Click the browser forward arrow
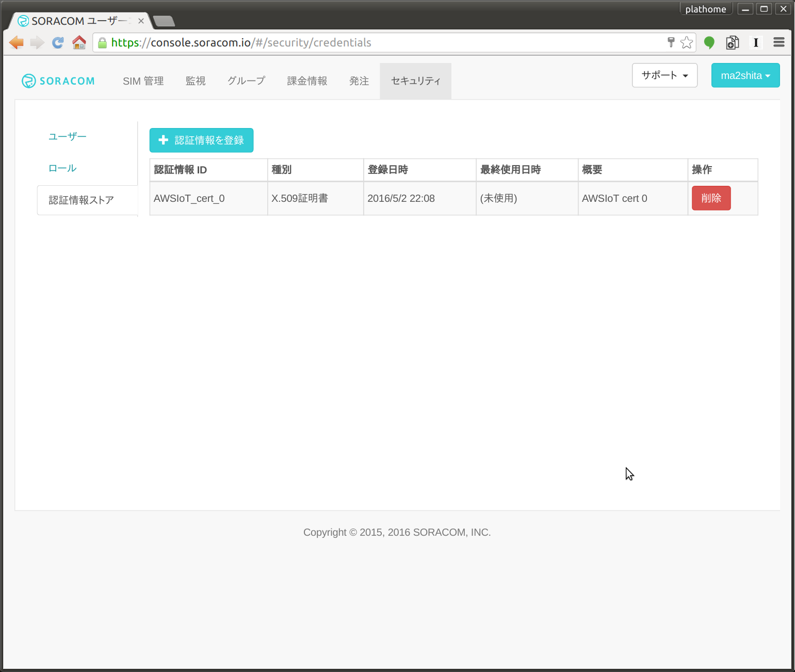The height and width of the screenshot is (672, 795). (x=37, y=43)
